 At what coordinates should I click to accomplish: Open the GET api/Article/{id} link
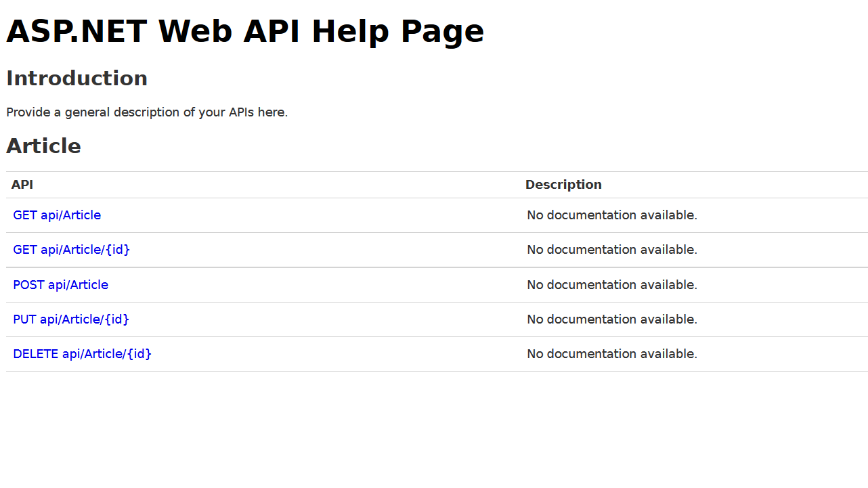(x=71, y=250)
